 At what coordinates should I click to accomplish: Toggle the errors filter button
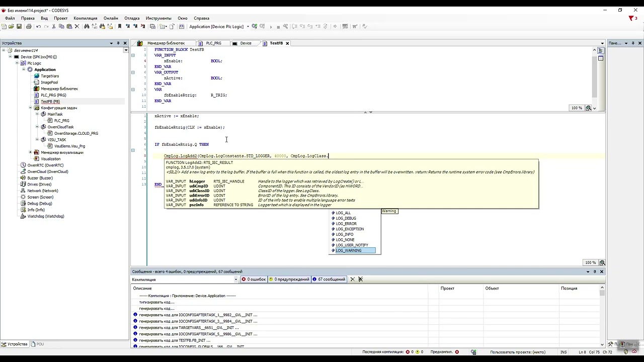[x=253, y=280]
